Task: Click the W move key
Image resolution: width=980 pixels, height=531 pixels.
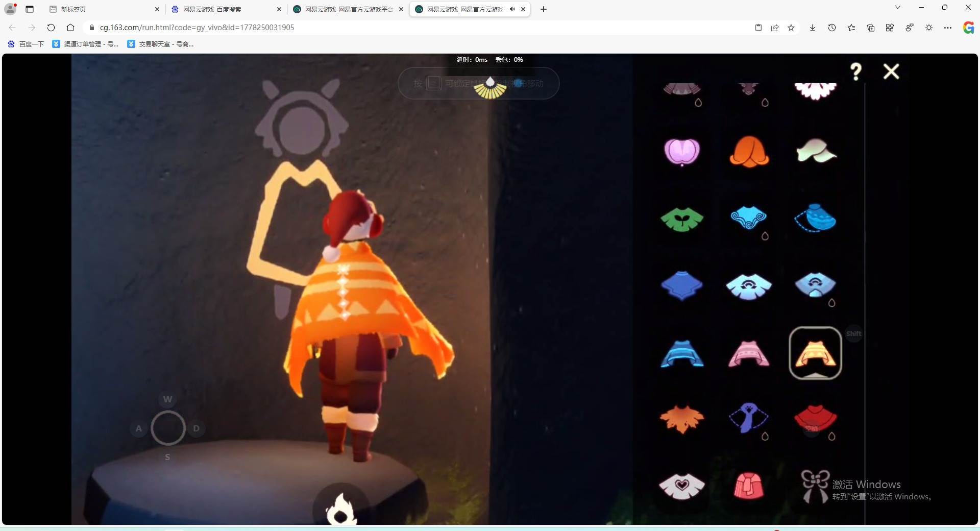Action: 167,399
